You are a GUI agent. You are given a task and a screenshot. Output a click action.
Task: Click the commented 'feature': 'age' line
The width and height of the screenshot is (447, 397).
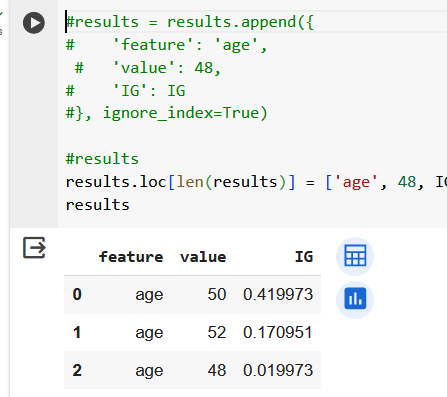[x=166, y=45]
